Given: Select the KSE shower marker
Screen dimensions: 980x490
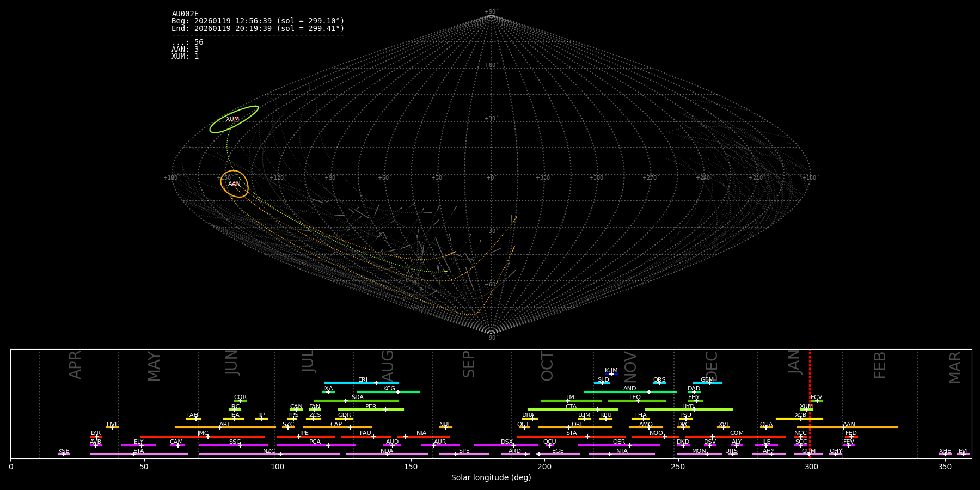Looking at the screenshot, I should click(x=64, y=454).
